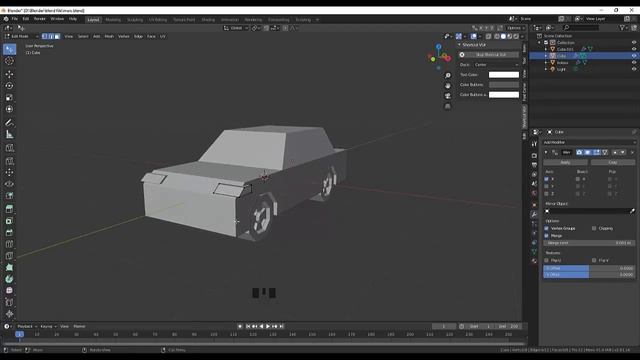The height and width of the screenshot is (360, 640).
Task: Toggle Mirror modifier Z axis checkbox
Action: pos(547,193)
